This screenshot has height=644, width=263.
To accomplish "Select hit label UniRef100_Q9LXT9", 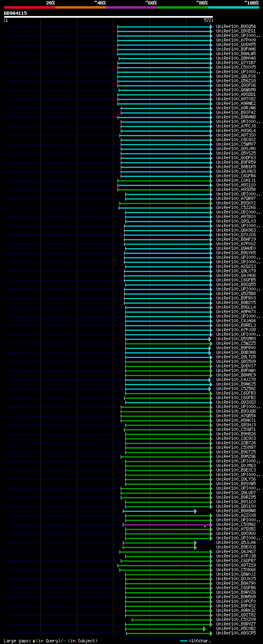I will pos(236,271).
